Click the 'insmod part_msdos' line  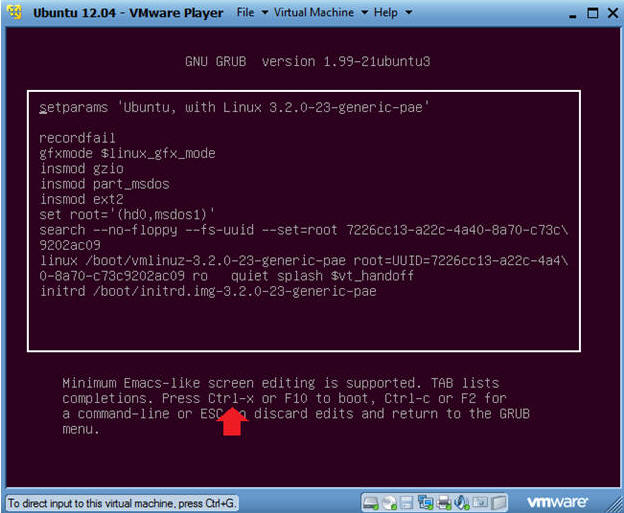(105, 184)
